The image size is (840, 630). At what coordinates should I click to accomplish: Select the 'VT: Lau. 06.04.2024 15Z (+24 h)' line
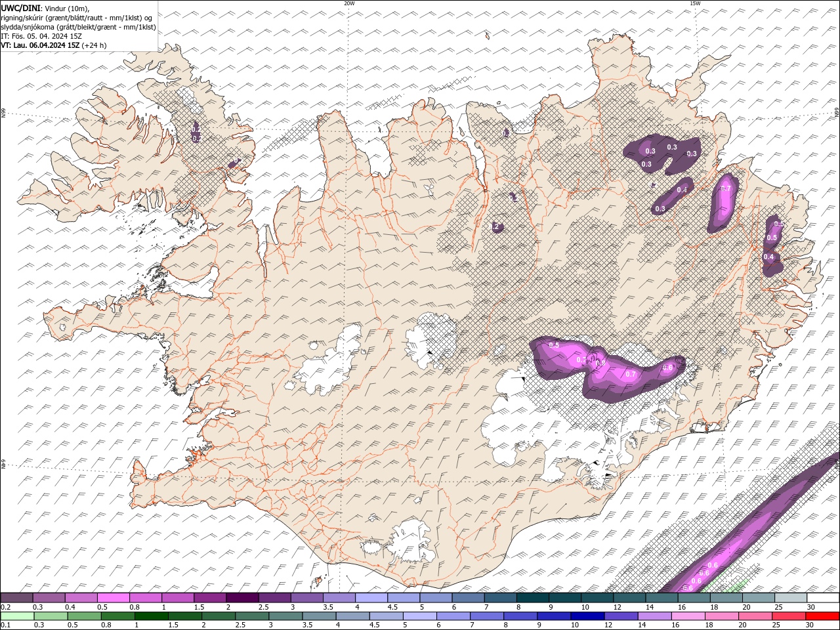pyautogui.click(x=54, y=45)
